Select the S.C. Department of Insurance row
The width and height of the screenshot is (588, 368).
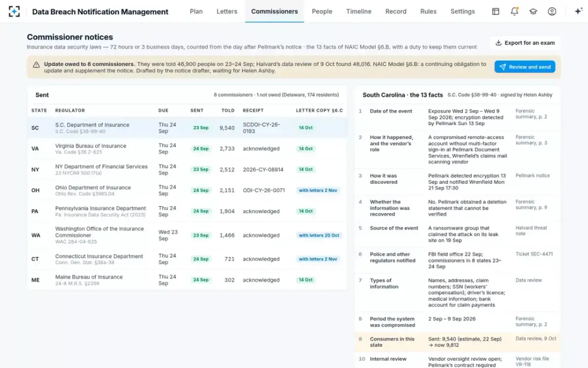187,128
